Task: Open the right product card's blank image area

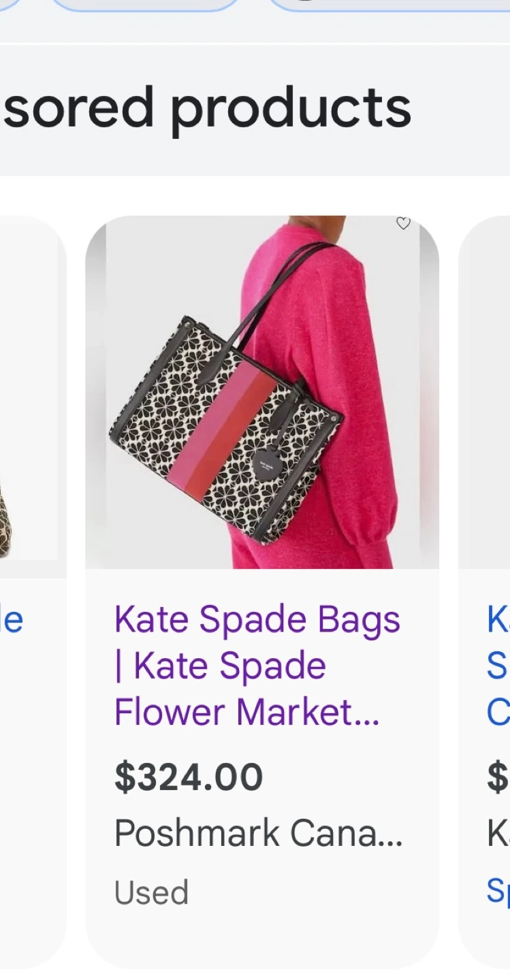Action: (485, 392)
